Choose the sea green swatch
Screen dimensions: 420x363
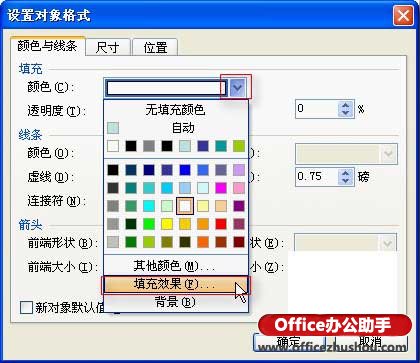click(x=131, y=206)
